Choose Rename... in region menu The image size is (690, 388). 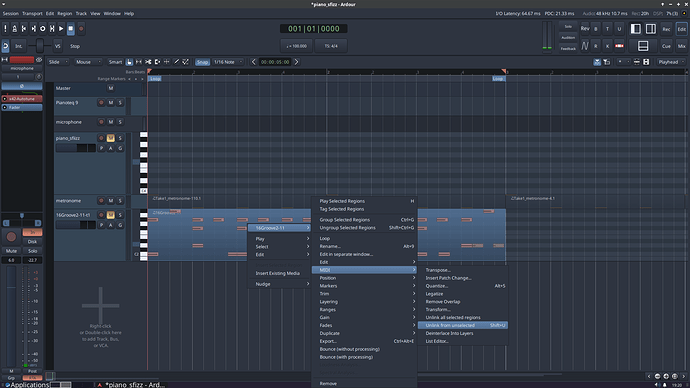364,246
